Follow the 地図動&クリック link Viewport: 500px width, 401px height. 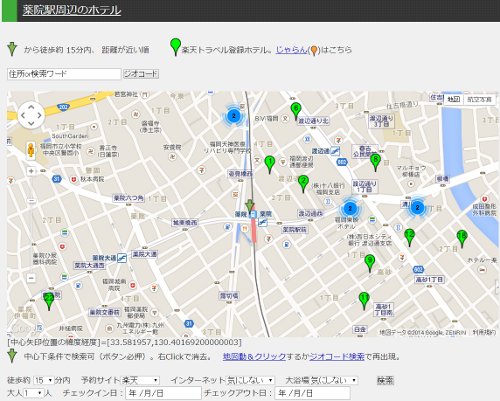coord(254,357)
